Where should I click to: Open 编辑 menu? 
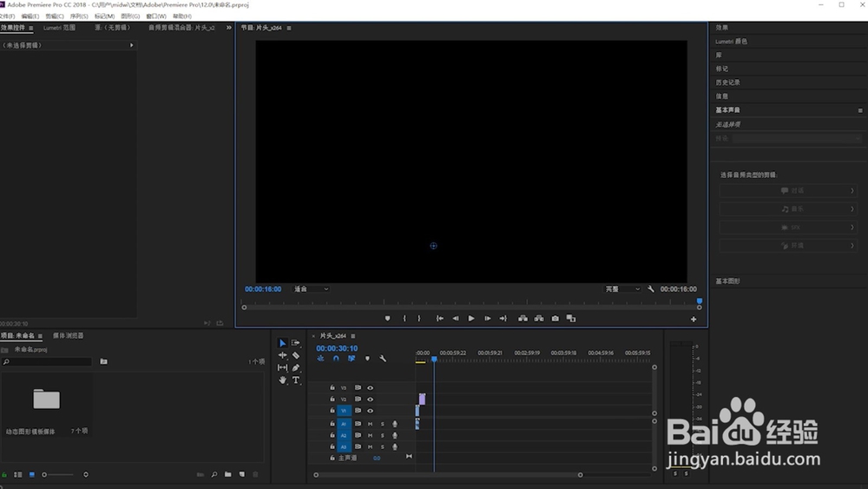point(30,16)
